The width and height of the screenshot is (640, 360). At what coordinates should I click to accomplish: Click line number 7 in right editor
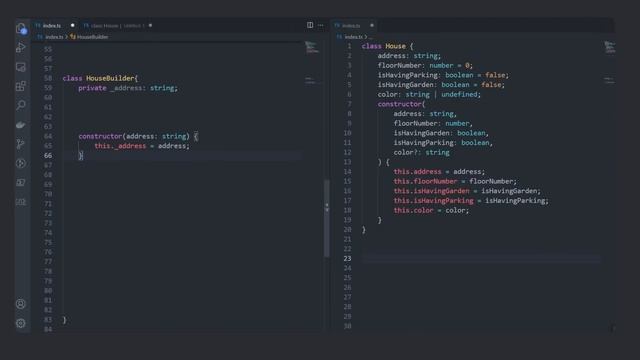point(349,104)
